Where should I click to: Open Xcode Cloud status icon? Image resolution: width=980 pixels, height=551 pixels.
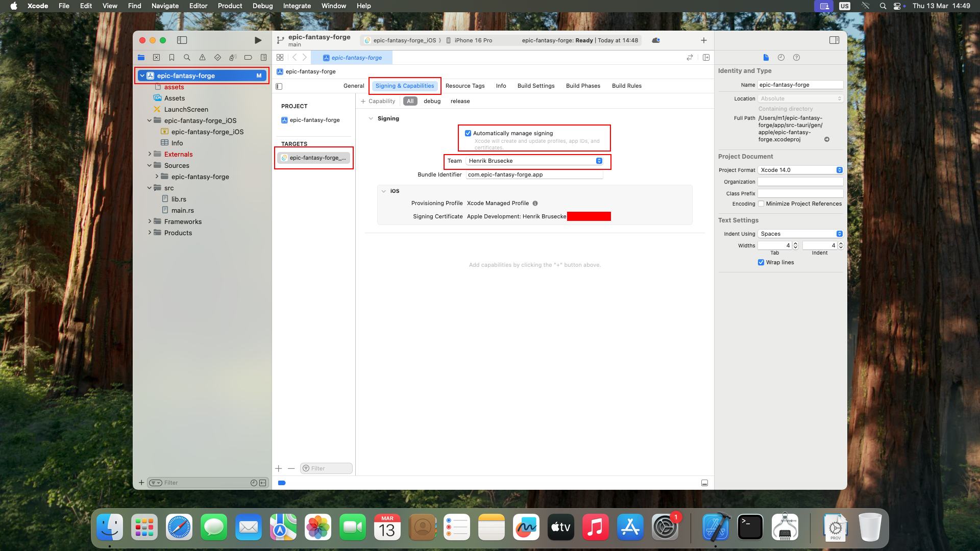tap(656, 40)
